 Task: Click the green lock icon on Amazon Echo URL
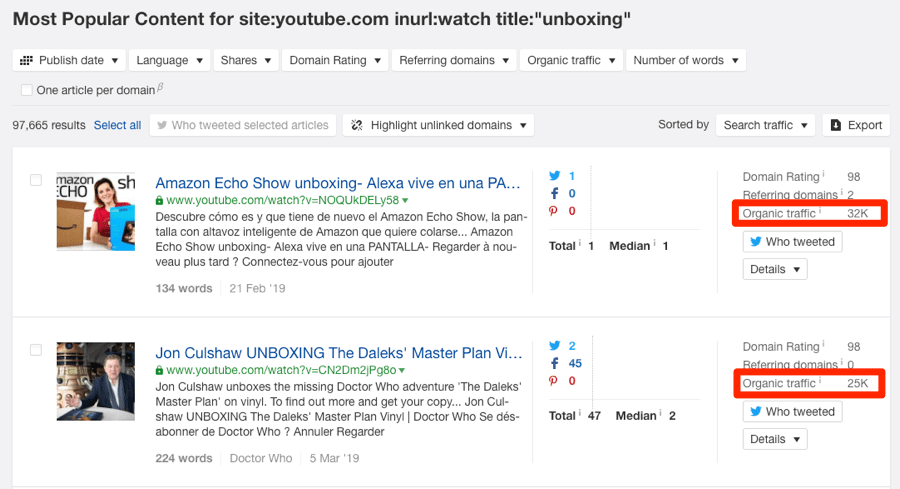(160, 200)
